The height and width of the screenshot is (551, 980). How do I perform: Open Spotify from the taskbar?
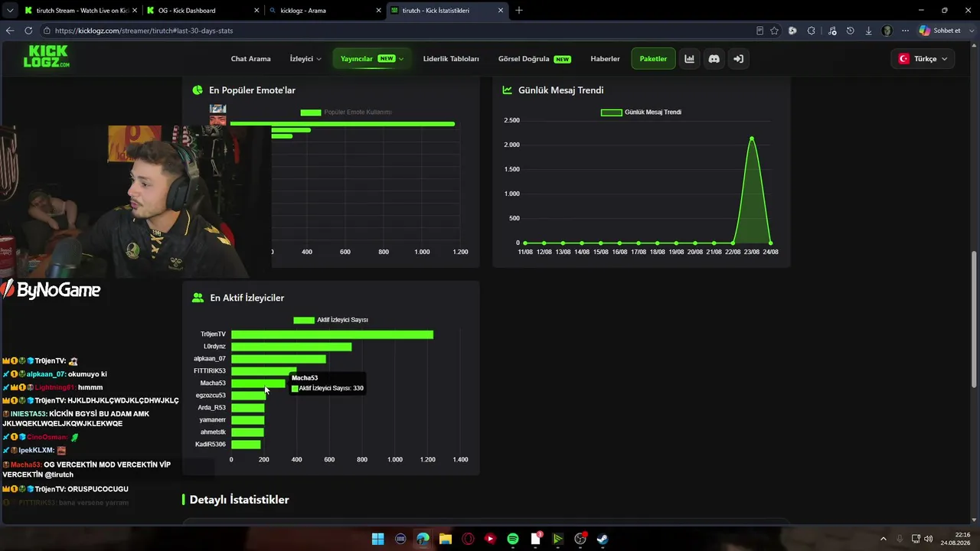(x=513, y=539)
